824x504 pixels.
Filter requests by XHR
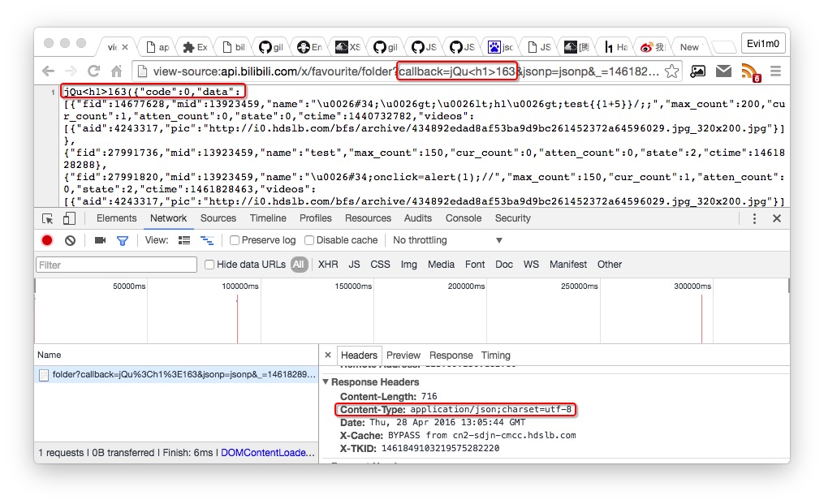[x=328, y=265]
